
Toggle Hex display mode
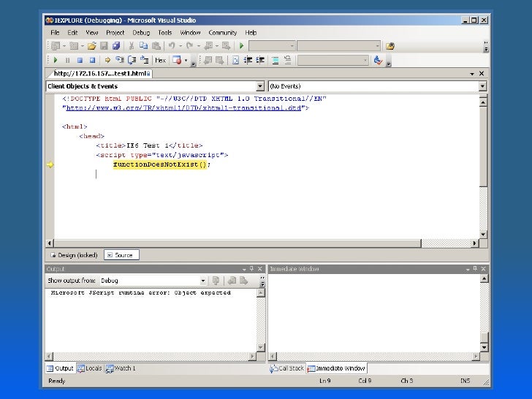160,60
